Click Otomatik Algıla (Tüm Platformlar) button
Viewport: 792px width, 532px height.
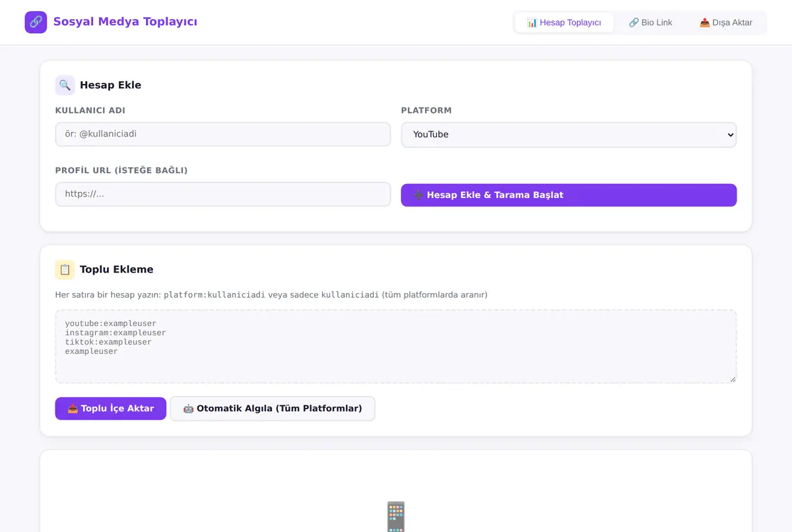click(273, 409)
